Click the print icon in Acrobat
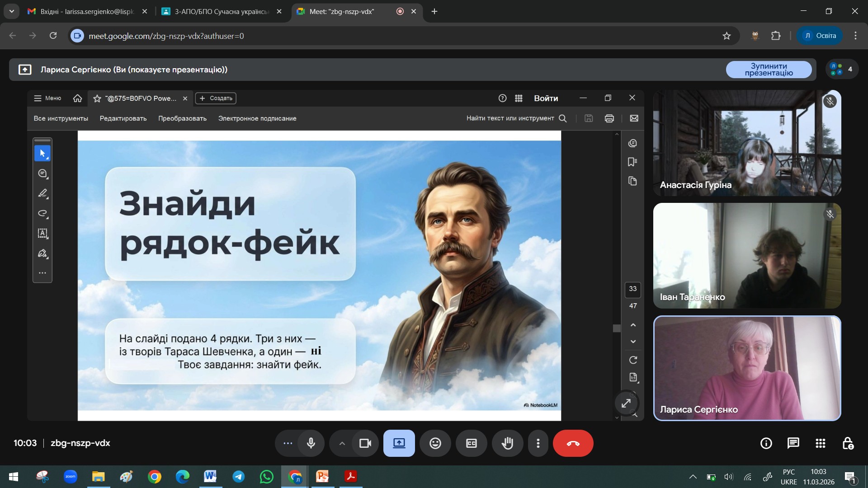The height and width of the screenshot is (488, 868). tap(609, 118)
